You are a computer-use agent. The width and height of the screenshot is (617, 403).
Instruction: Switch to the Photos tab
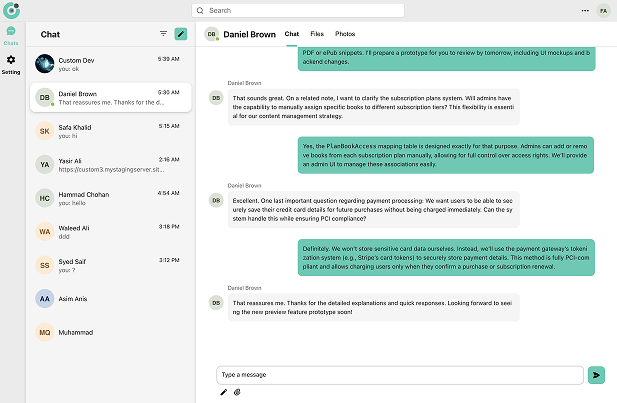[345, 34]
